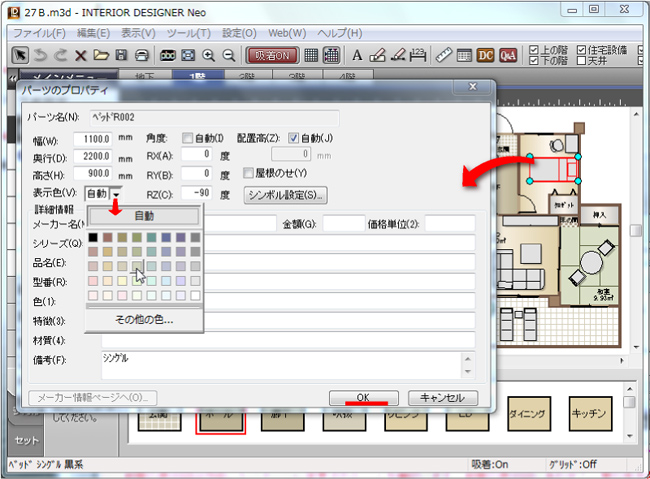Open その他の色 for more colors
Viewport: 650px width, 479px height.
point(144,320)
